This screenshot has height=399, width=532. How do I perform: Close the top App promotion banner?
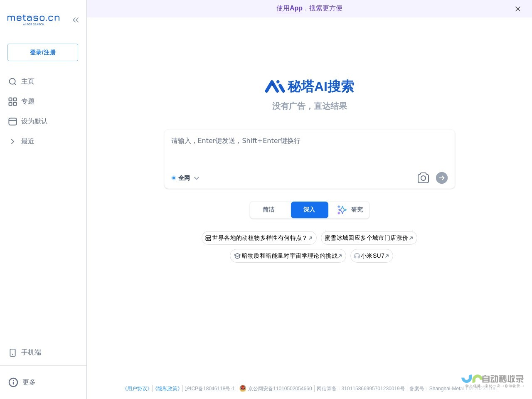coord(518,9)
